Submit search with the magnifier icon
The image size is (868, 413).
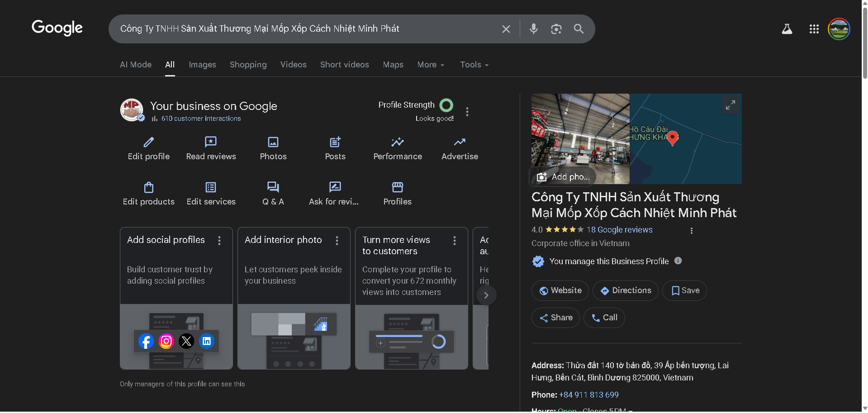(x=579, y=29)
